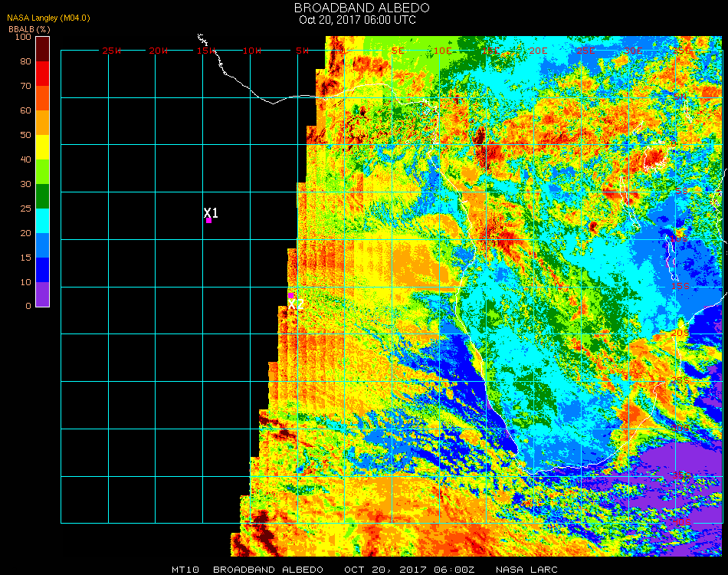Screen dimensions: 728x575
Task: Click the '25W' longitude label
Action: pyautogui.click(x=111, y=51)
